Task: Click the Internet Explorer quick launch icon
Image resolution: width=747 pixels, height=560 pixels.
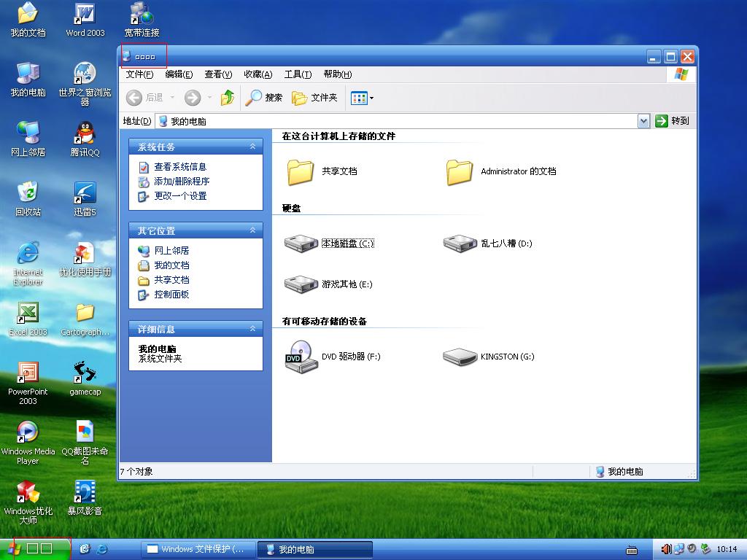Action: 101,549
